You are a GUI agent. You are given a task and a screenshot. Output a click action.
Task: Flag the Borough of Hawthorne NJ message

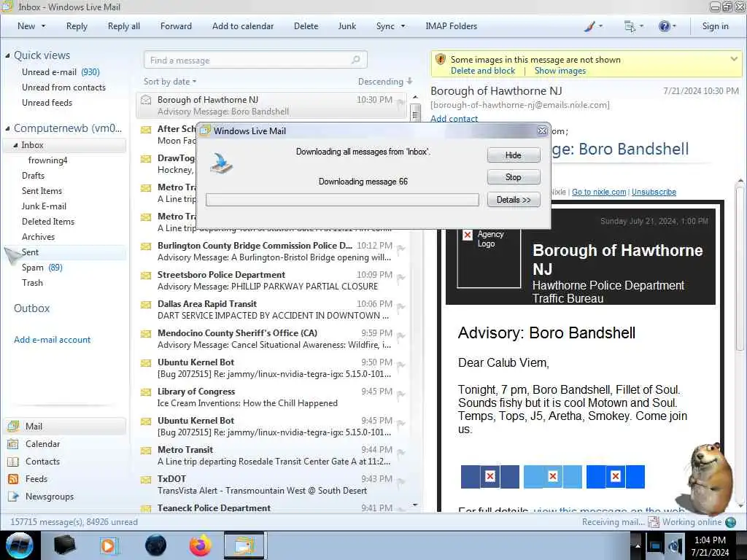pyautogui.click(x=400, y=102)
